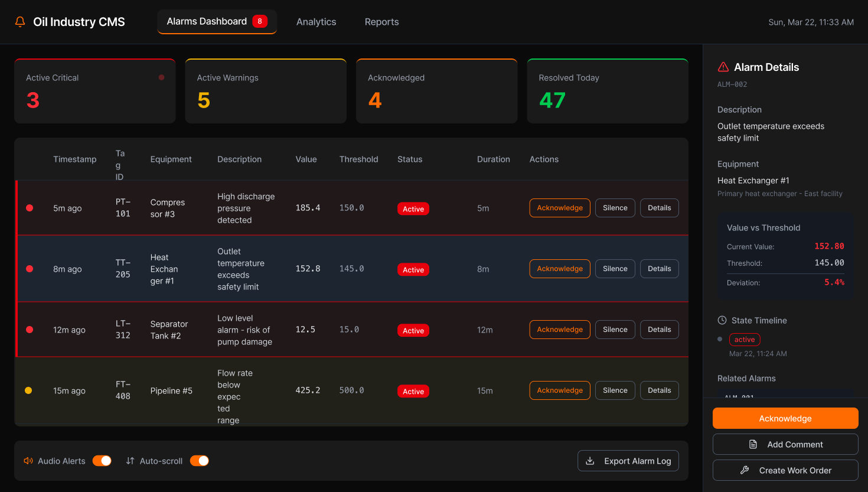
Task: Open Details for Pipeline #5 alarm
Action: (660, 390)
